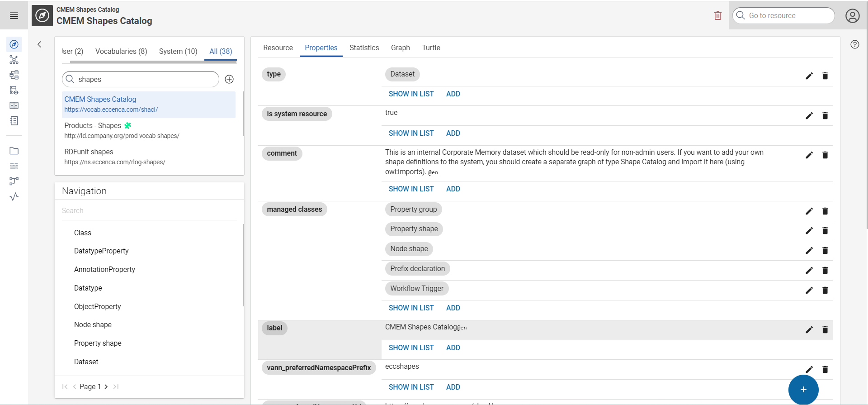This screenshot has height=405, width=868.
Task: Edit the comment property pencil icon
Action: pos(809,155)
